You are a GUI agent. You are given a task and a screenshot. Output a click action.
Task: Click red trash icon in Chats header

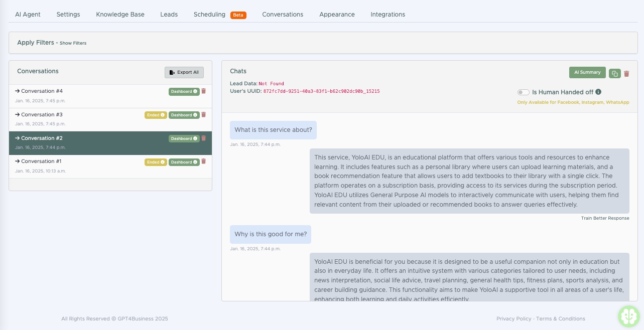(x=626, y=74)
